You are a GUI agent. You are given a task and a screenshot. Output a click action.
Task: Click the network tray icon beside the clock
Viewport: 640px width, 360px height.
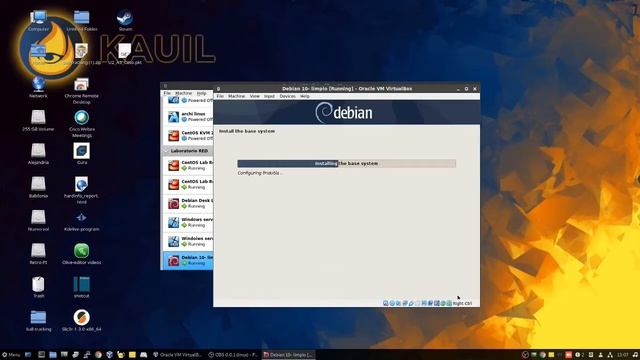pyautogui.click(x=610, y=355)
